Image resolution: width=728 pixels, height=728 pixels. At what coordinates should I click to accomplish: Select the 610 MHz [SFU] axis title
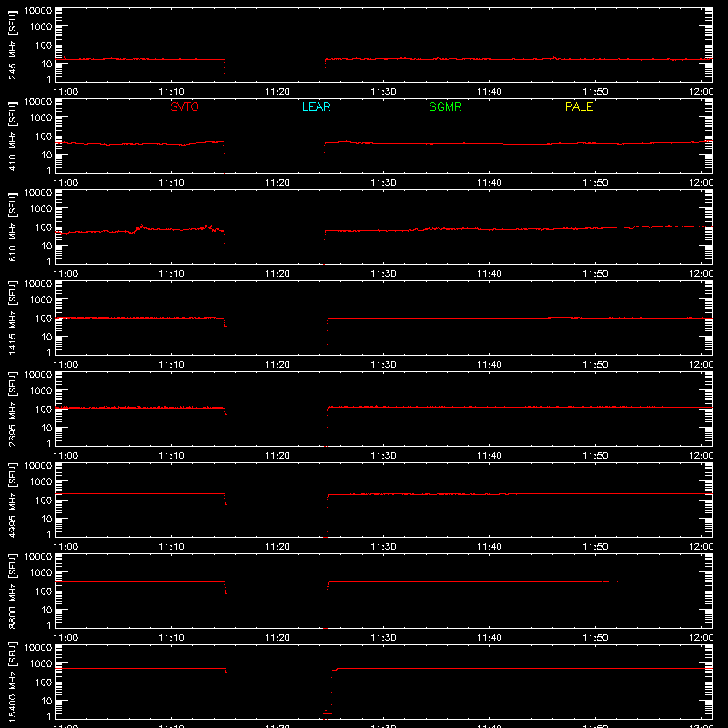click(x=12, y=227)
